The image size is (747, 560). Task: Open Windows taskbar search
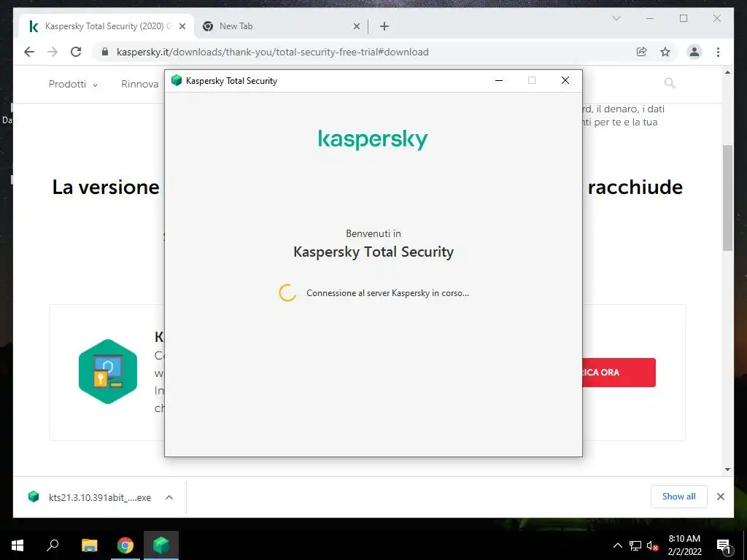tap(53, 545)
